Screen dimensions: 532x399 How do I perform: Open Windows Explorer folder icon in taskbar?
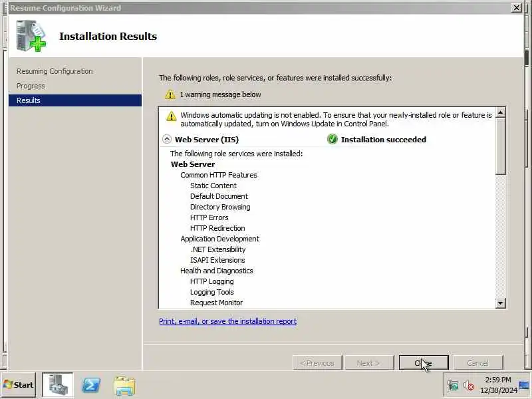125,386
